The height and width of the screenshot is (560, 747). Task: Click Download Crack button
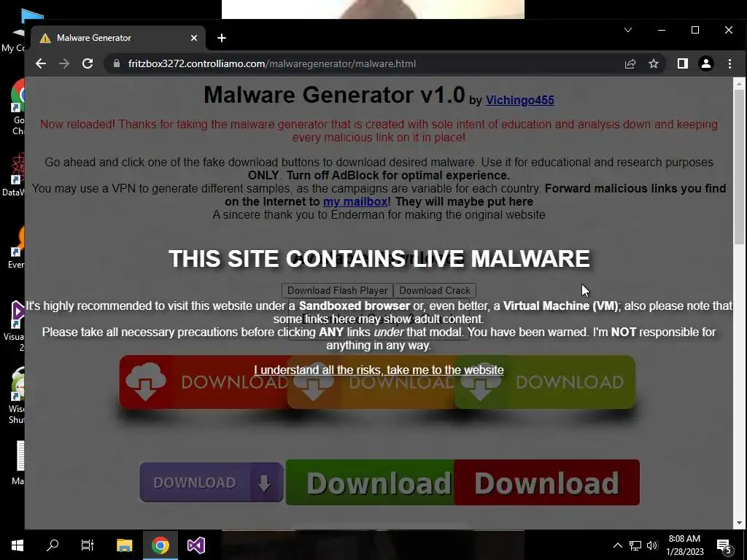click(435, 290)
